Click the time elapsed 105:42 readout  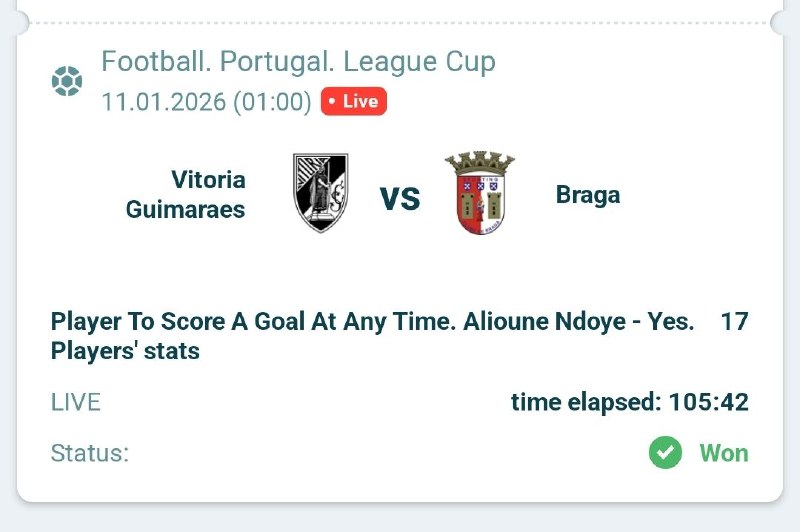point(629,402)
